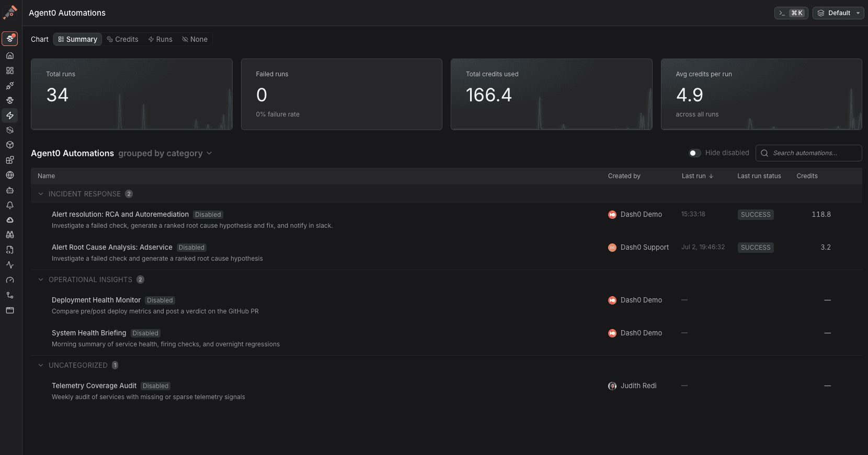Open the route path icon in sidebar
The width and height of the screenshot is (868, 455).
10,295
